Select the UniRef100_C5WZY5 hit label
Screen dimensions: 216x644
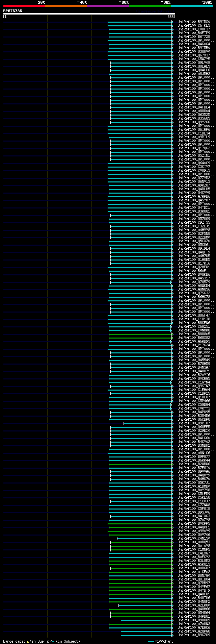194,59
